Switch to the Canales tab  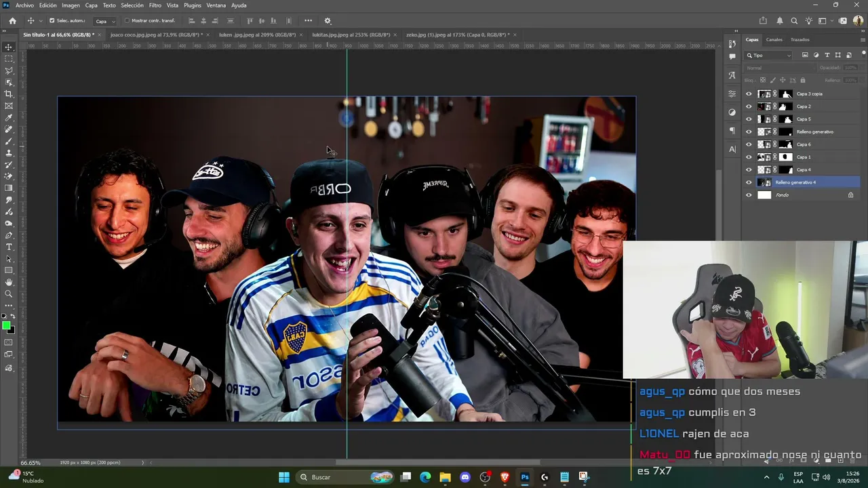click(774, 39)
